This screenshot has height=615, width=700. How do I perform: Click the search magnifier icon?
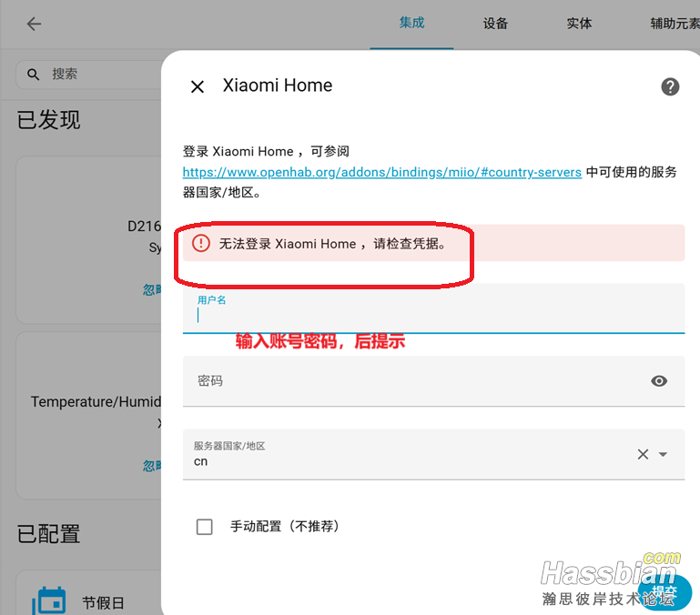tap(33, 74)
